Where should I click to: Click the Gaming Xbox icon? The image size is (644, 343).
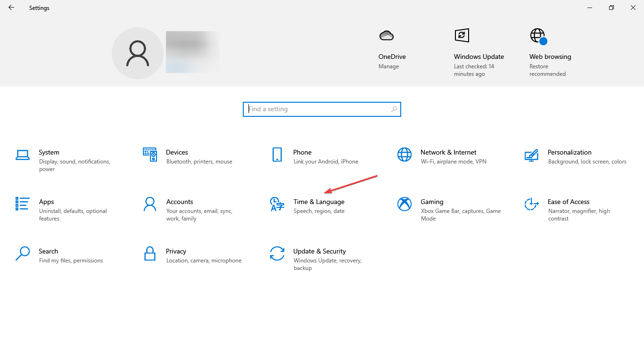point(405,204)
